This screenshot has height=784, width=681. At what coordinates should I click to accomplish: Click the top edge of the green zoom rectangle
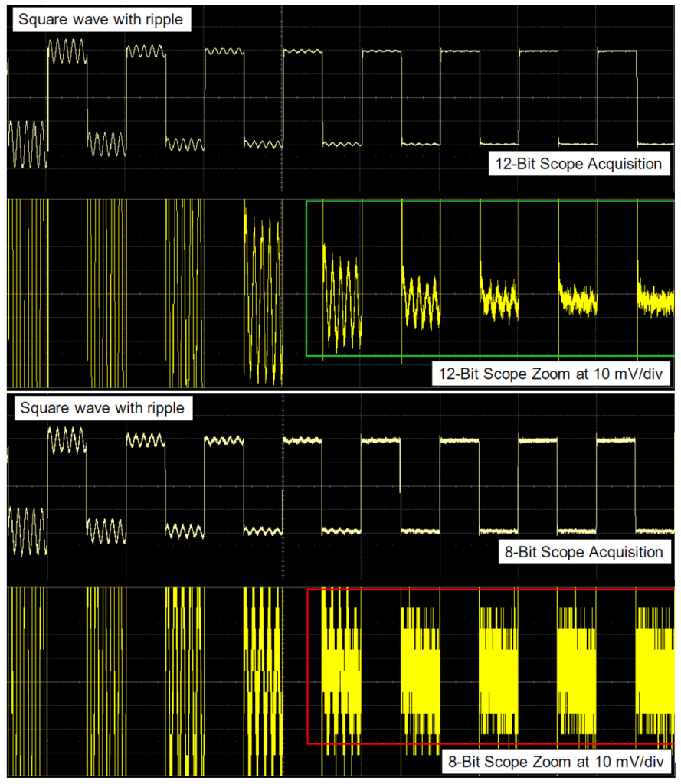click(490, 201)
